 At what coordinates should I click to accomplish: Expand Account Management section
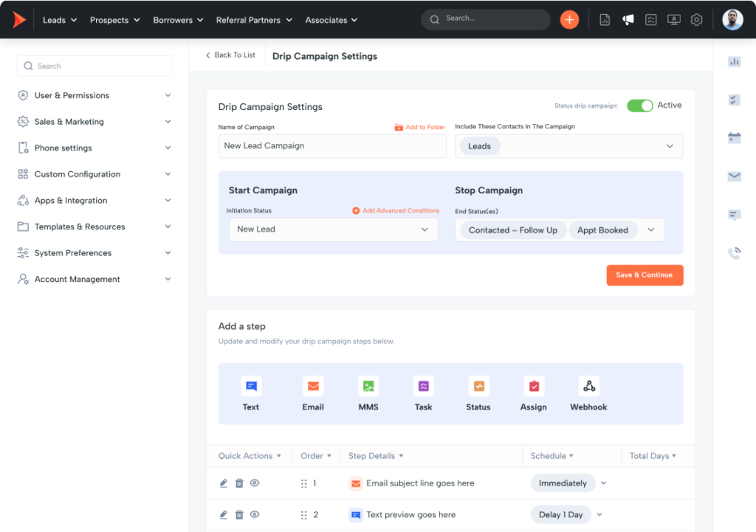94,279
